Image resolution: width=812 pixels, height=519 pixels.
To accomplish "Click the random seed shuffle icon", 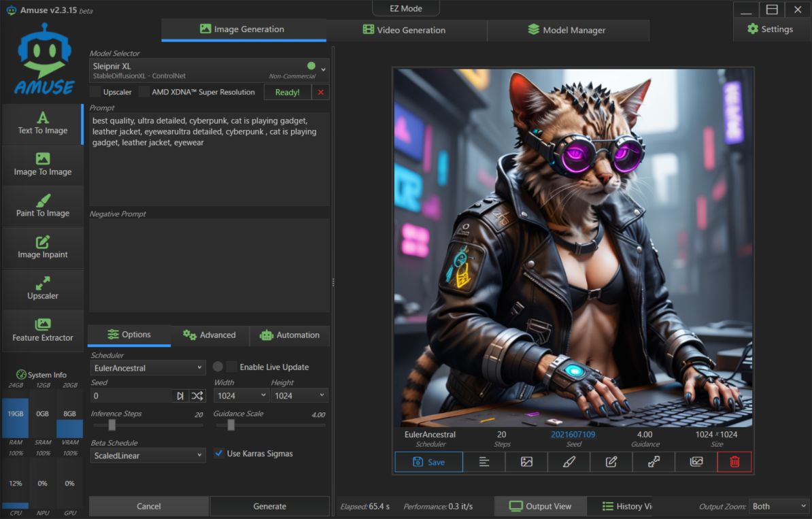I will coord(197,395).
